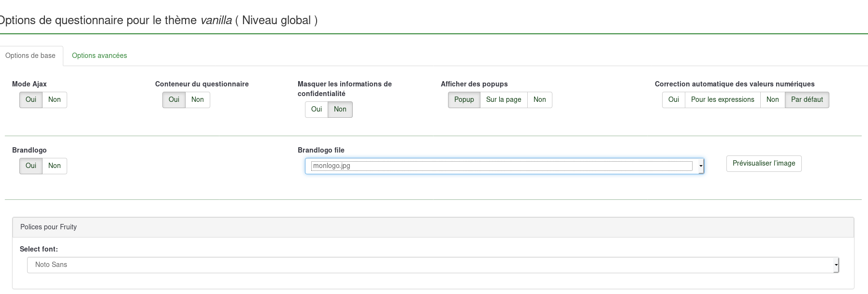The image size is (868, 294).
Task: Select Sur la page for popups
Action: (504, 99)
